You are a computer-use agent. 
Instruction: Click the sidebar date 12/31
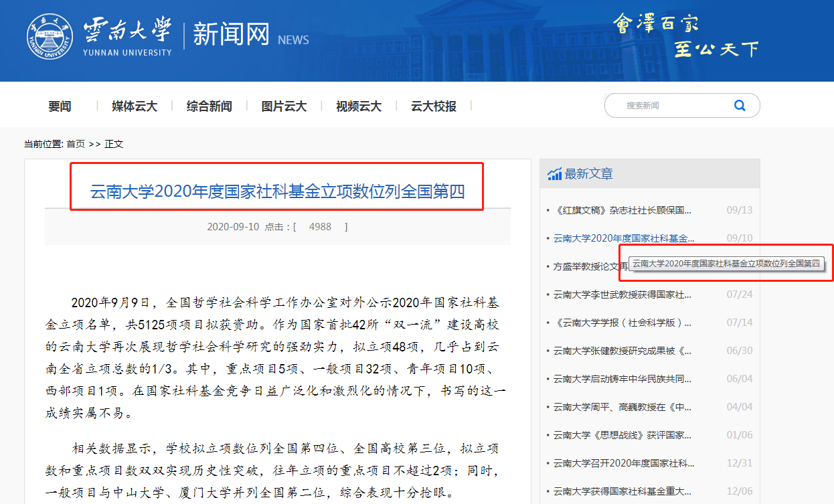click(x=740, y=463)
